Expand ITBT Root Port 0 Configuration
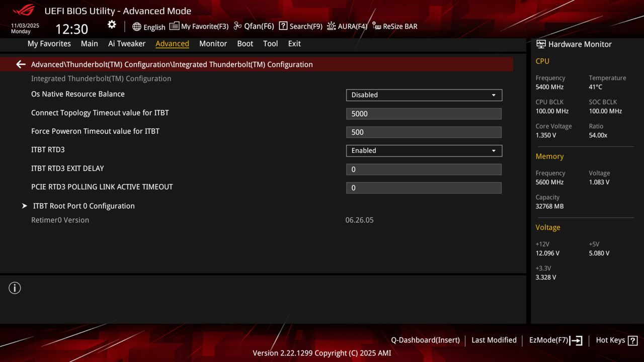Screen dimensions: 644x362 84,206
